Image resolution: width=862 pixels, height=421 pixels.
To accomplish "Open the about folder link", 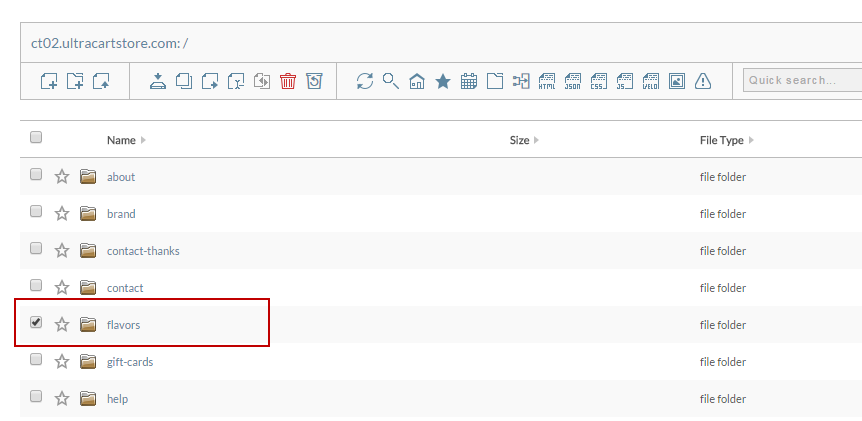I will point(121,177).
